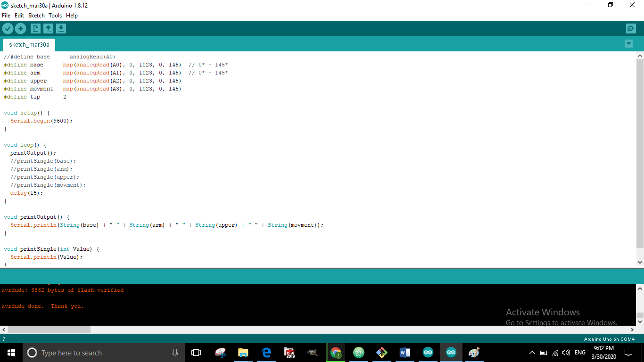Click the Arduino Uno on COM4 status text
The image size is (644, 362).
(609, 339)
